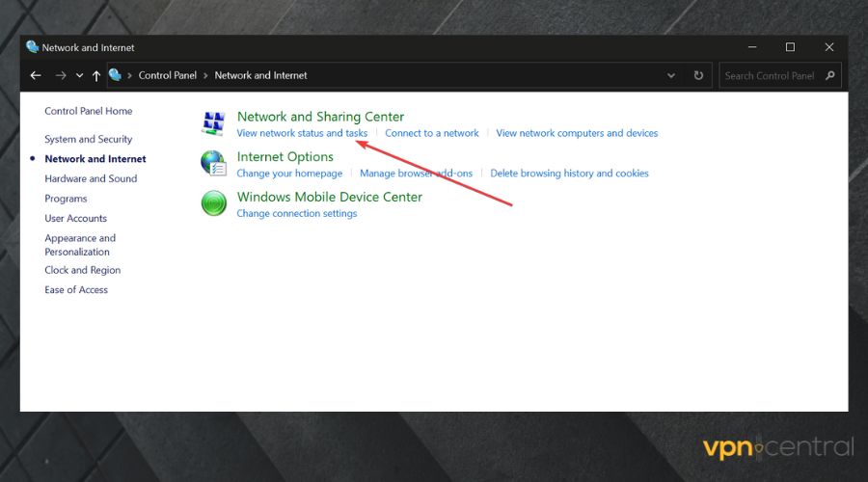The image size is (868, 482).
Task: Click the Windows Mobile Device Center icon
Action: [x=213, y=203]
